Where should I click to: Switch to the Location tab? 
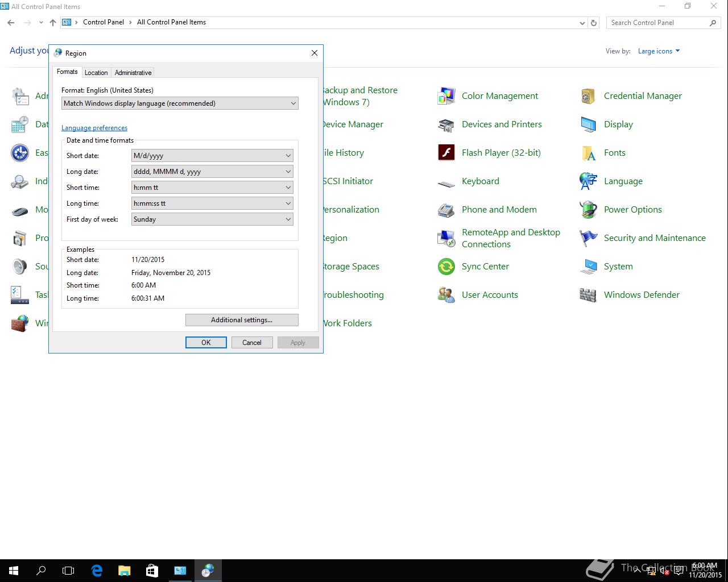(96, 73)
